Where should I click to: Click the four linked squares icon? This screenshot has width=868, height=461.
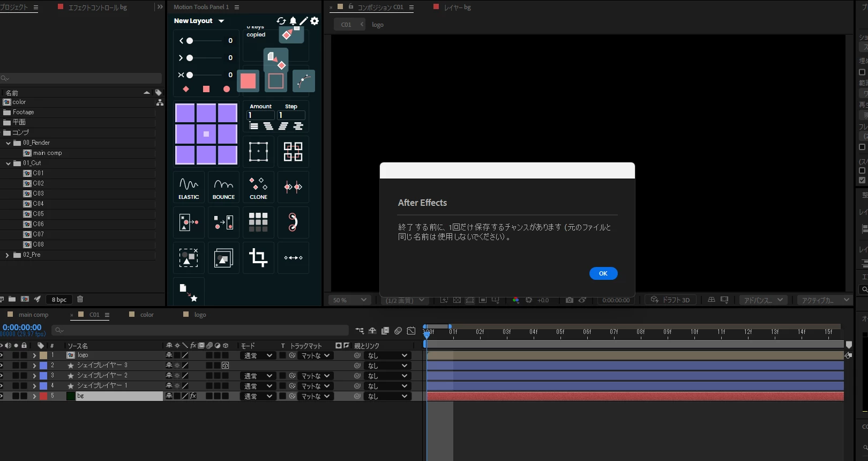tap(293, 152)
